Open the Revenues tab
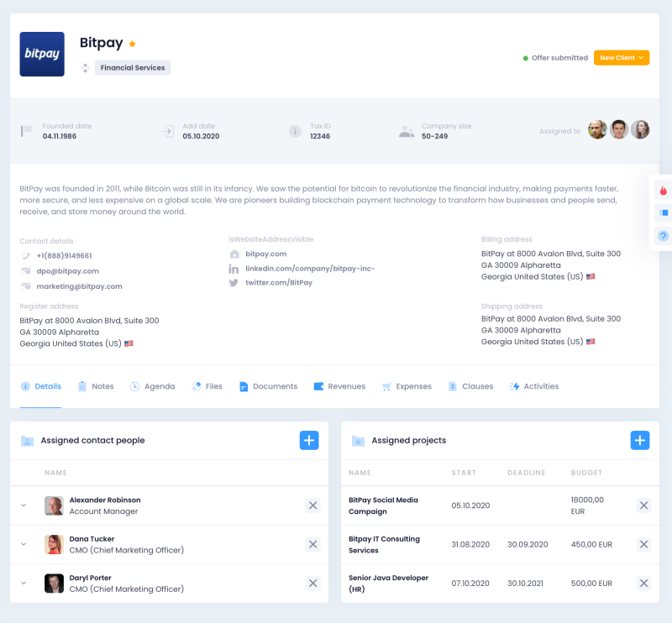 coord(339,386)
